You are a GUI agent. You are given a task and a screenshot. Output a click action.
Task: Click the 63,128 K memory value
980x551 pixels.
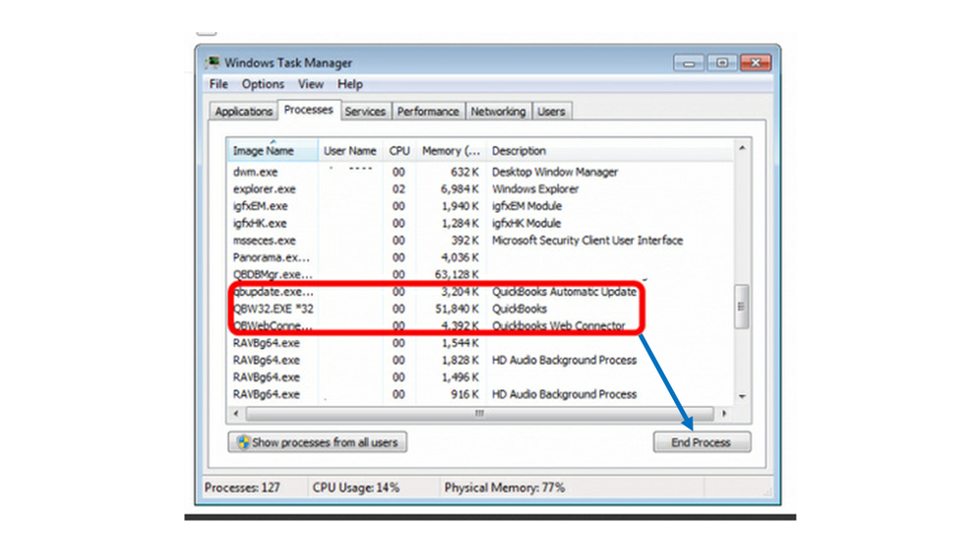click(x=457, y=275)
